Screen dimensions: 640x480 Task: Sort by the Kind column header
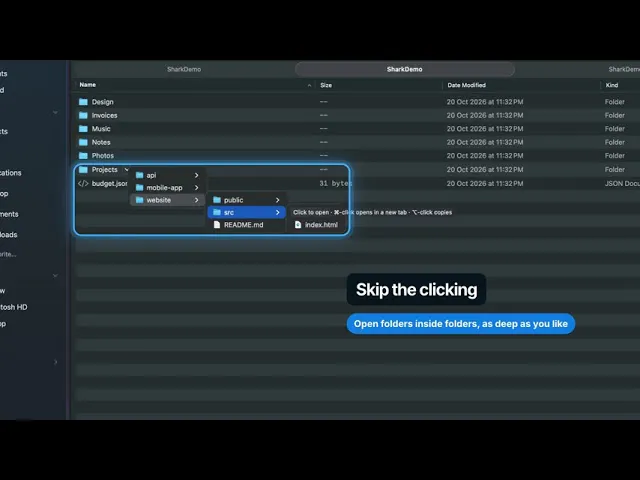coord(612,85)
